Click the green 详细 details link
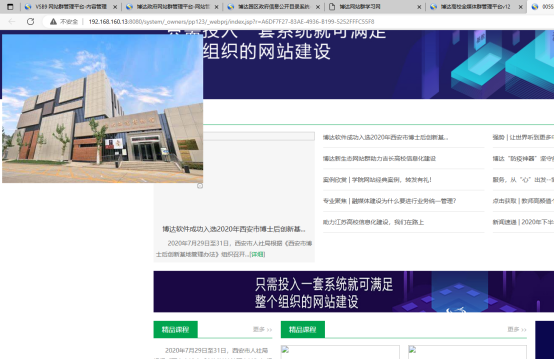Viewport: 554px width, 360px height. coord(257,254)
